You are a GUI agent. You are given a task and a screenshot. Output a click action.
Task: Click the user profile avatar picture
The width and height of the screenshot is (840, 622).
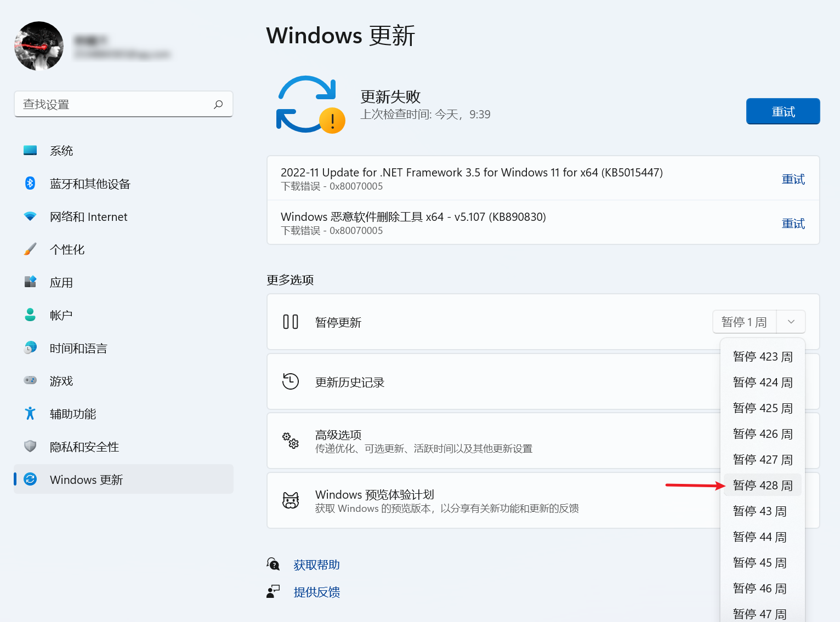[39, 46]
